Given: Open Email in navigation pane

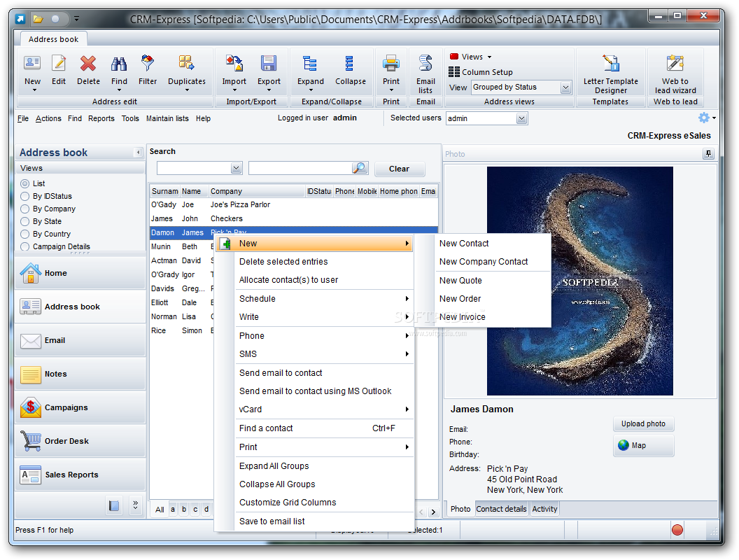Looking at the screenshot, I should [x=80, y=340].
